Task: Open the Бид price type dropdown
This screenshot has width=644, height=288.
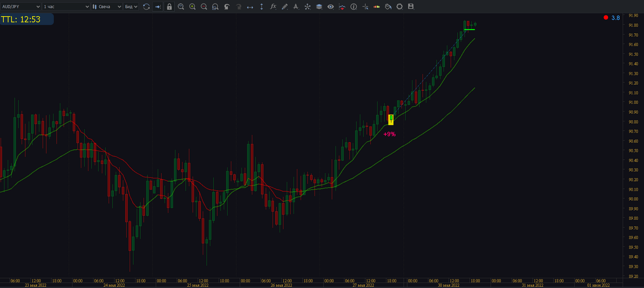Action: (131, 6)
